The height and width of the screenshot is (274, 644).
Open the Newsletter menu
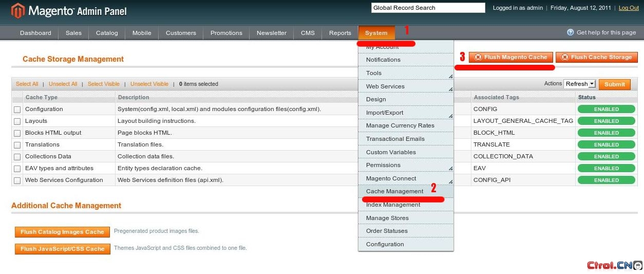click(x=272, y=33)
